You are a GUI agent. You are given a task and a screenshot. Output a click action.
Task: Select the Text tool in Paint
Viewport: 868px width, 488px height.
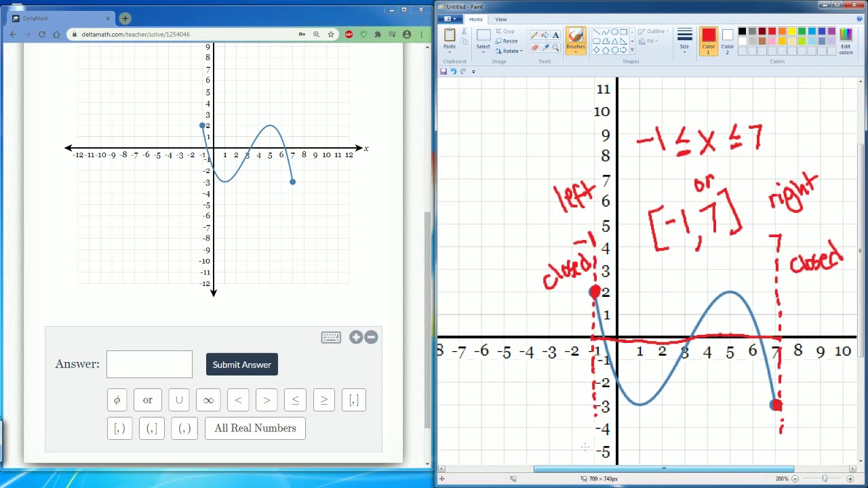click(x=555, y=35)
